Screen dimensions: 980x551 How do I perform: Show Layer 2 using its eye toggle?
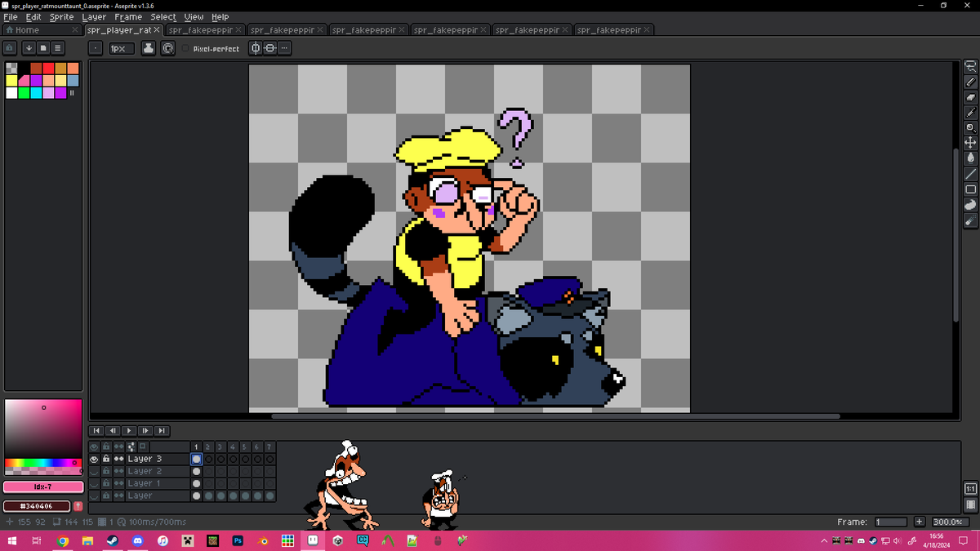(94, 471)
